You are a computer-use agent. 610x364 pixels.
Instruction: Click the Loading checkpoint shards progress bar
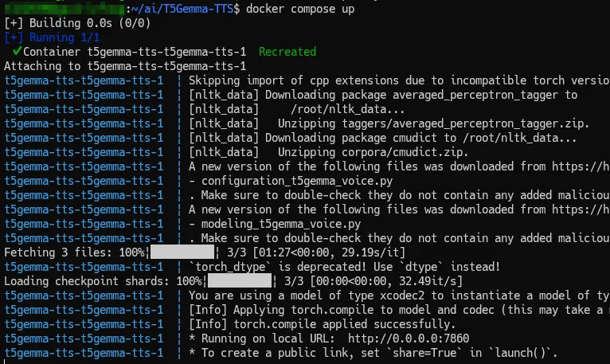click(x=240, y=281)
